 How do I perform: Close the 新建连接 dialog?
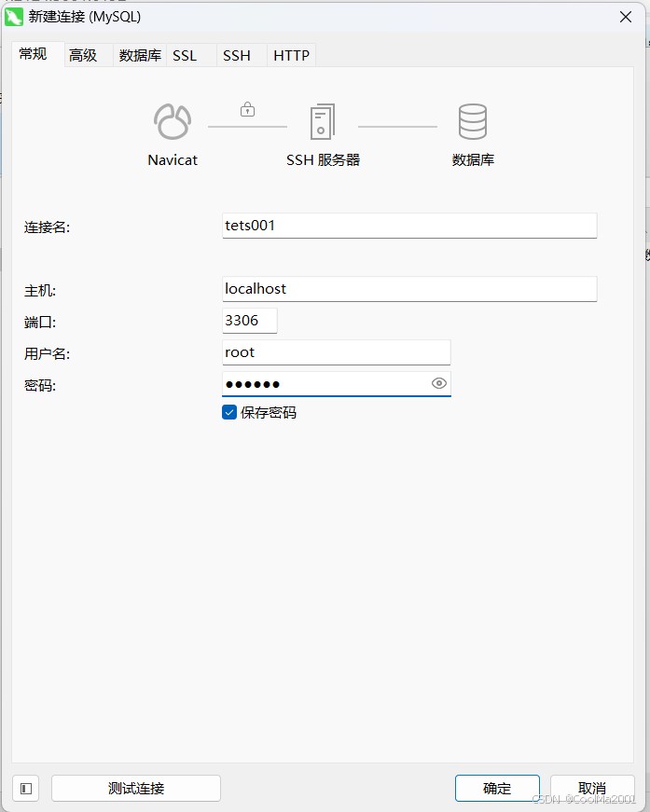(626, 17)
